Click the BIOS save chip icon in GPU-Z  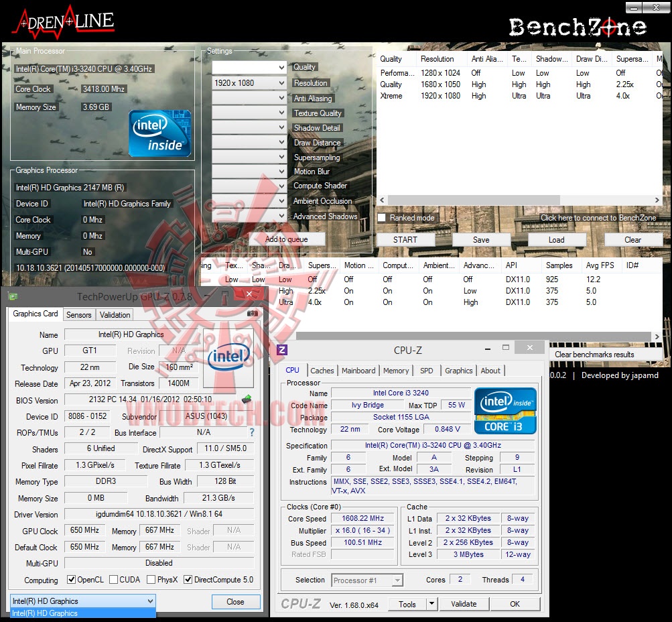(x=247, y=399)
